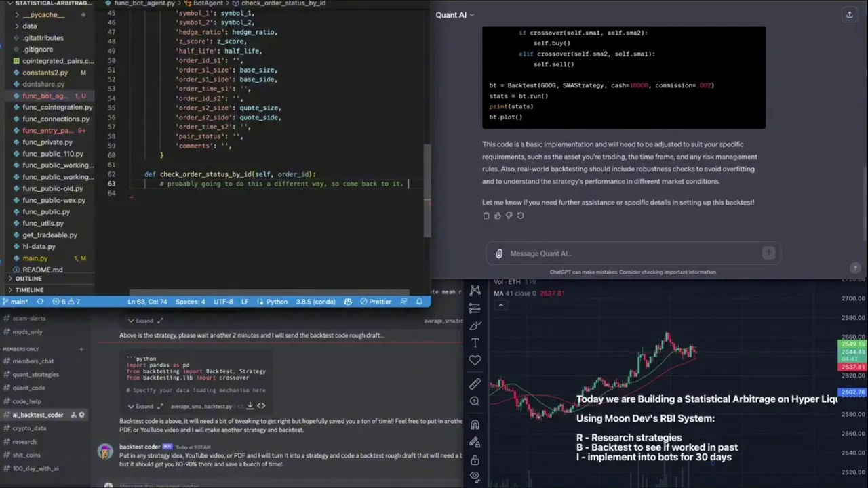This screenshot has height=488, width=868.
Task: Change line ending via LF in status bar
Action: (245, 302)
